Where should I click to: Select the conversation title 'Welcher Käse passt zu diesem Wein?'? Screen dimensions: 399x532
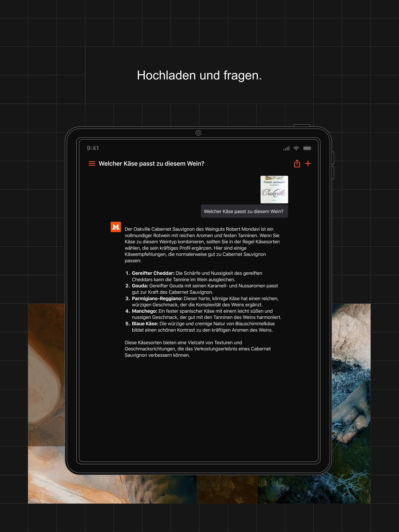tap(151, 163)
